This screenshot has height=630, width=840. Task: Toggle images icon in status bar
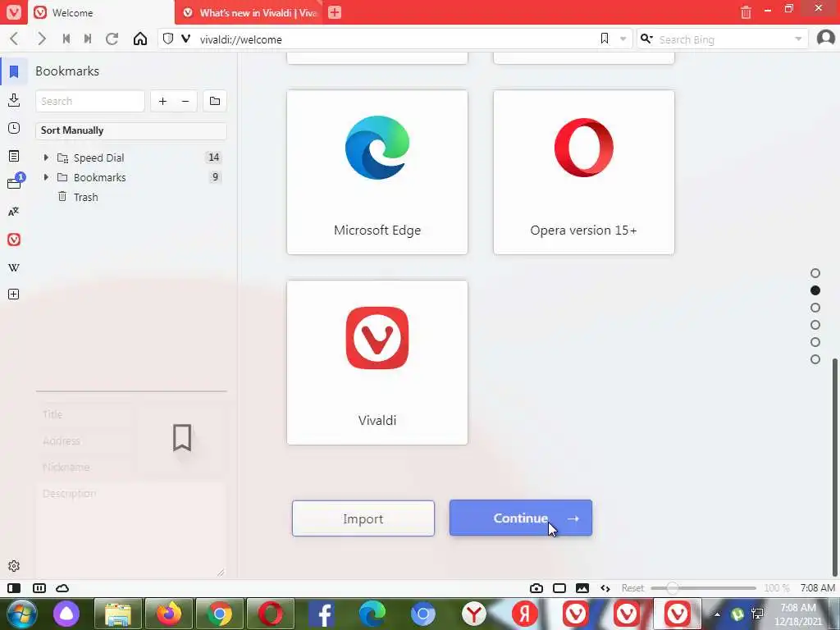582,588
